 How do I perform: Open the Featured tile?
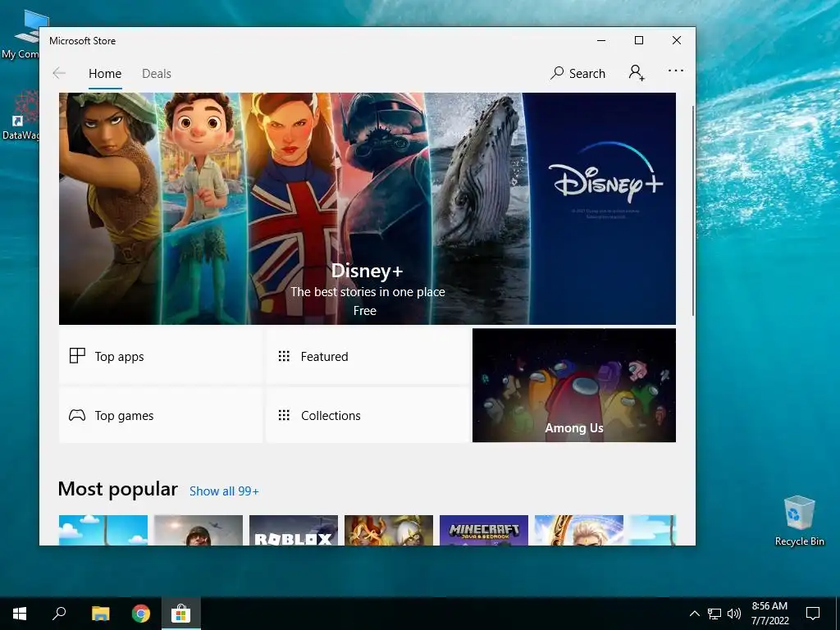[367, 356]
